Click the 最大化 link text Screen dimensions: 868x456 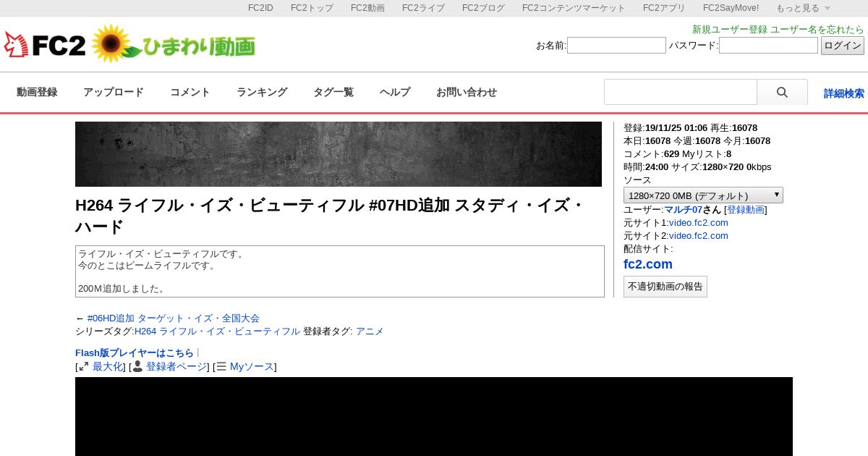pyautogui.click(x=107, y=367)
